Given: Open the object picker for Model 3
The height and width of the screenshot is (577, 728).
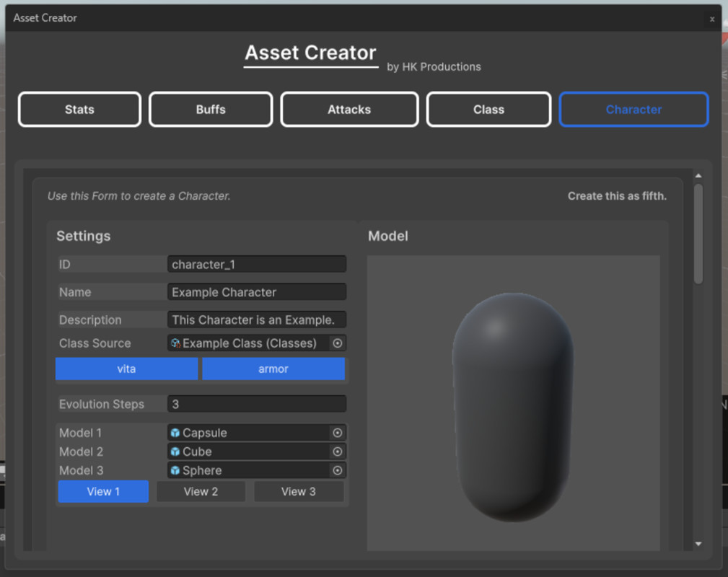Looking at the screenshot, I should pos(337,470).
